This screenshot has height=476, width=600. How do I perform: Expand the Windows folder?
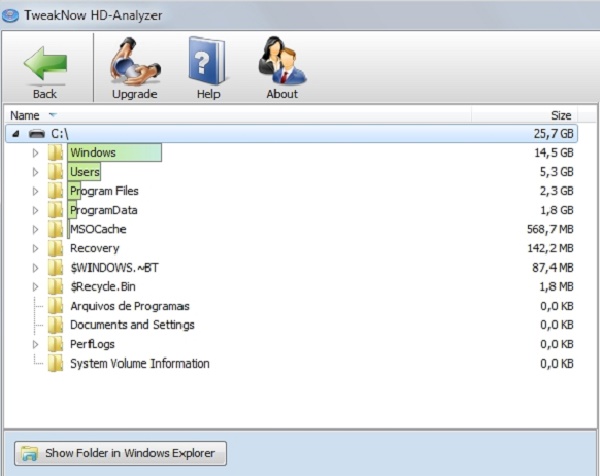pos(36,153)
